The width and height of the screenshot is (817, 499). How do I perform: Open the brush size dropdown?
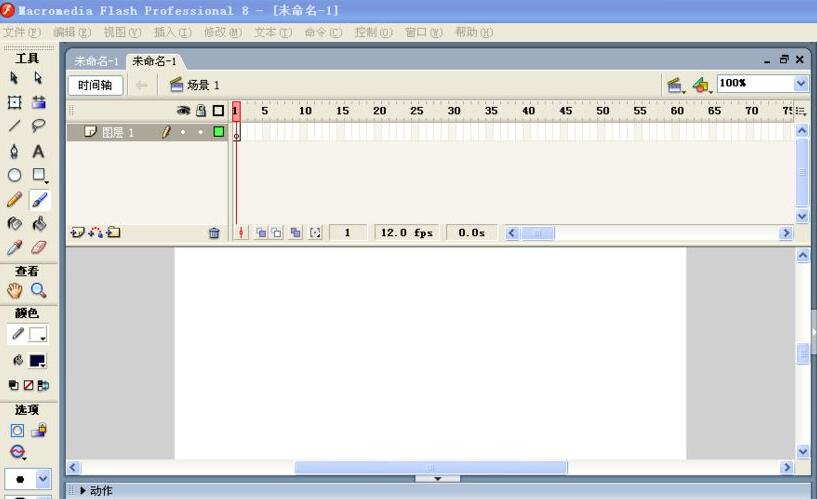pyautogui.click(x=43, y=479)
